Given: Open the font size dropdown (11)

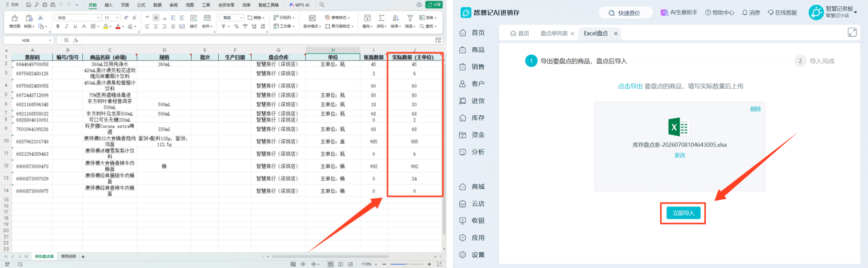Looking at the screenshot, I should pos(117,18).
